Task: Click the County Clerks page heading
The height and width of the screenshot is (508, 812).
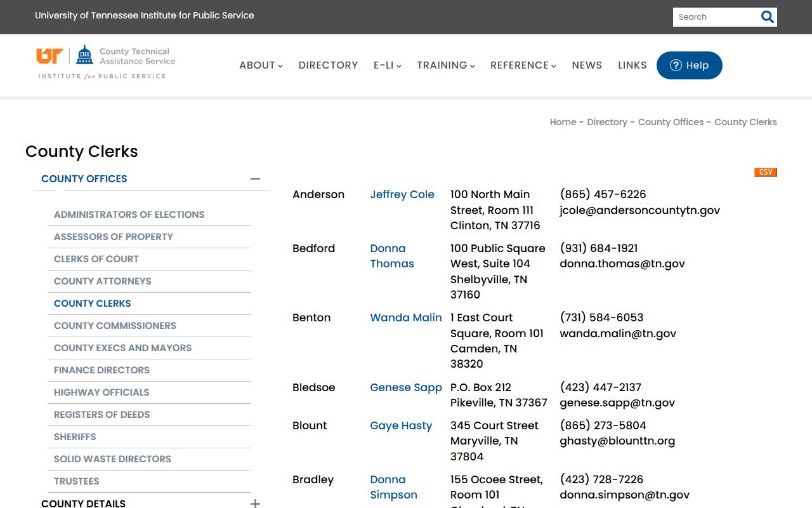Action: [x=82, y=151]
